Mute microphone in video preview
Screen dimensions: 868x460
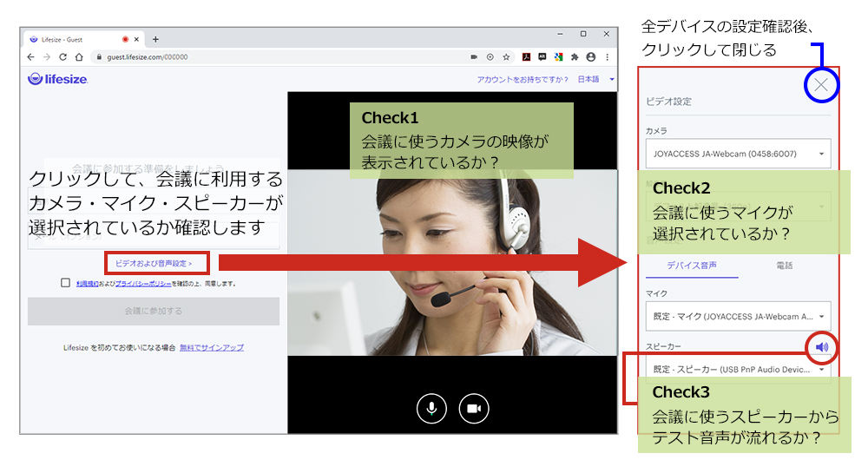431,409
